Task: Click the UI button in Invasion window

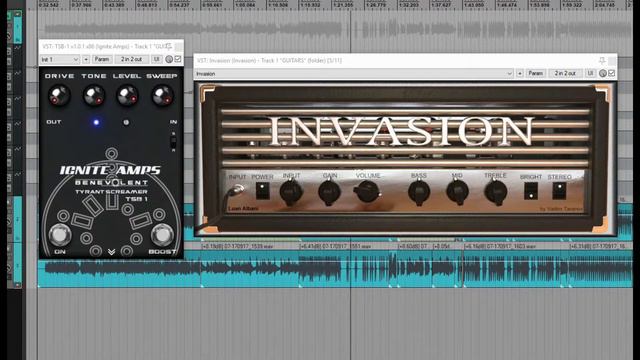Action: click(x=590, y=73)
